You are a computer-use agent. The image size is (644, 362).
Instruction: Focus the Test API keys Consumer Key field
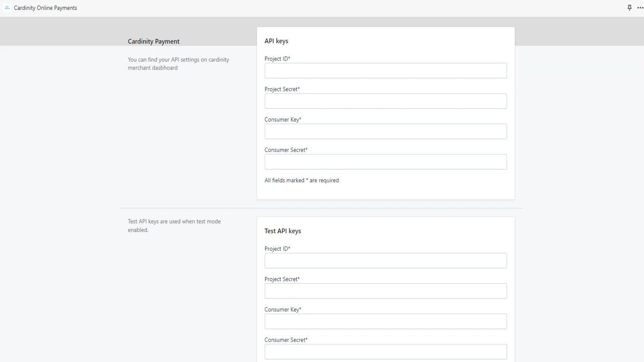click(x=386, y=321)
